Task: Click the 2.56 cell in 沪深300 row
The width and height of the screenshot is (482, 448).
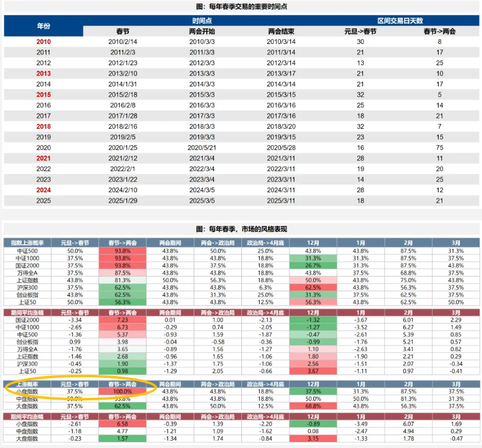Action: click(x=313, y=364)
